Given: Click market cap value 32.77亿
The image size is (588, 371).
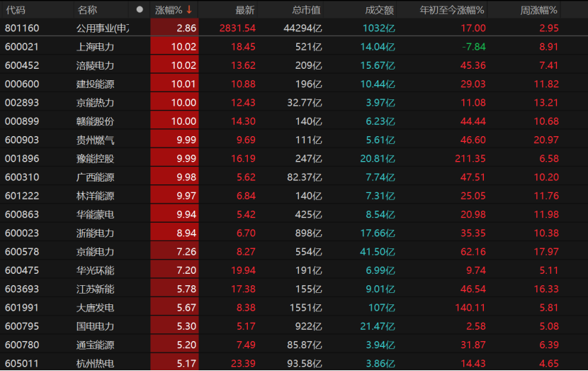Looking at the screenshot, I should [305, 103].
